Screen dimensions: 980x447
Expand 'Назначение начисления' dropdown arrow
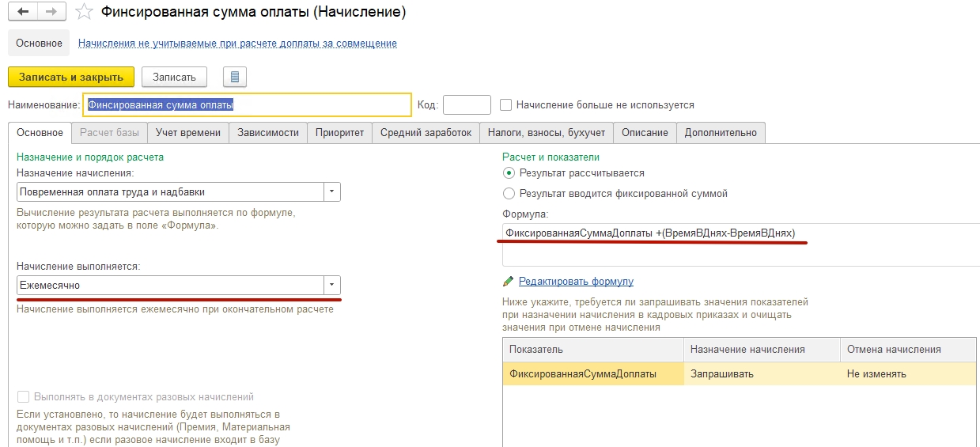click(x=332, y=191)
